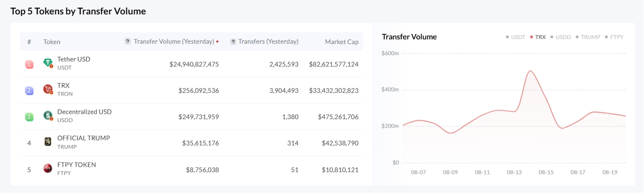Show the TRUMP series in chart legend
This screenshot has width=644, height=193.
tap(588, 37)
